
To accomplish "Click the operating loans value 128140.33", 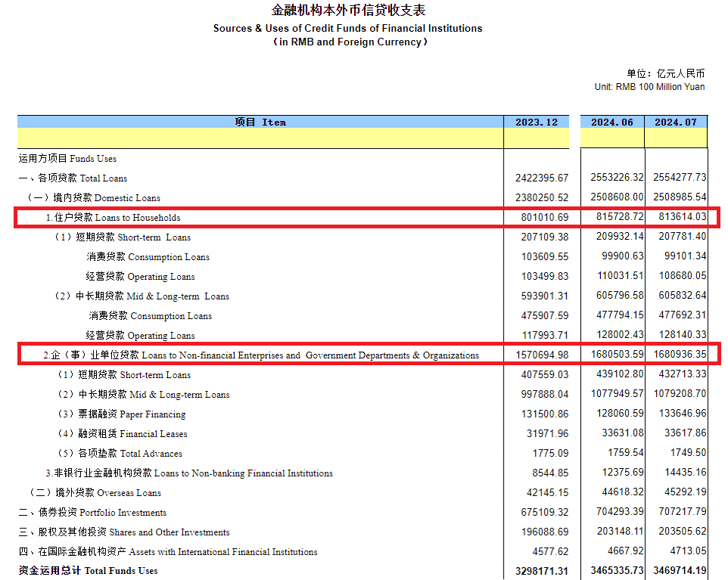I will point(683,334).
